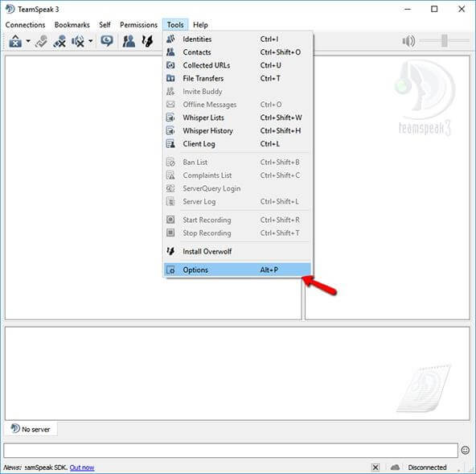The height and width of the screenshot is (474, 476).
Task: Click the Stop Recording icon
Action: pos(170,233)
